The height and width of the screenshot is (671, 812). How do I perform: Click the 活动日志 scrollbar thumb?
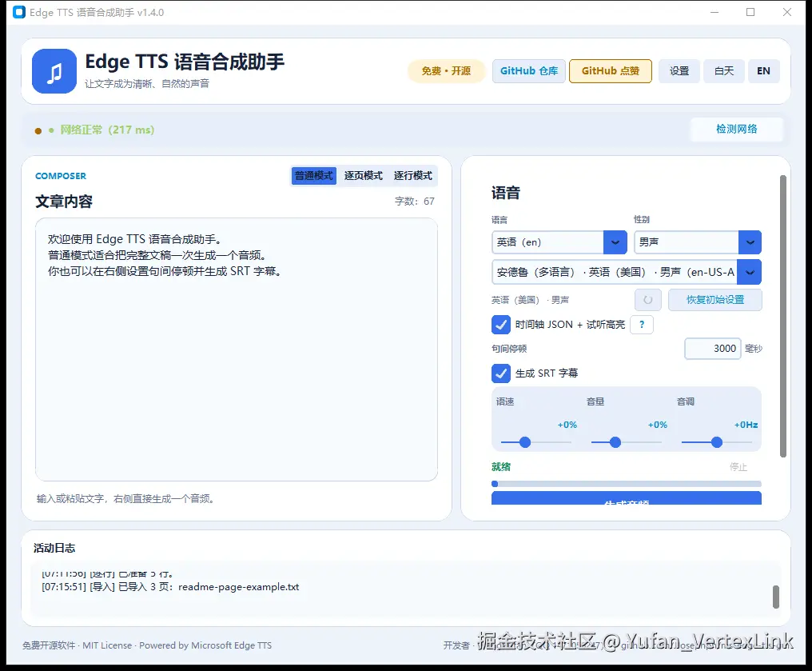click(776, 597)
